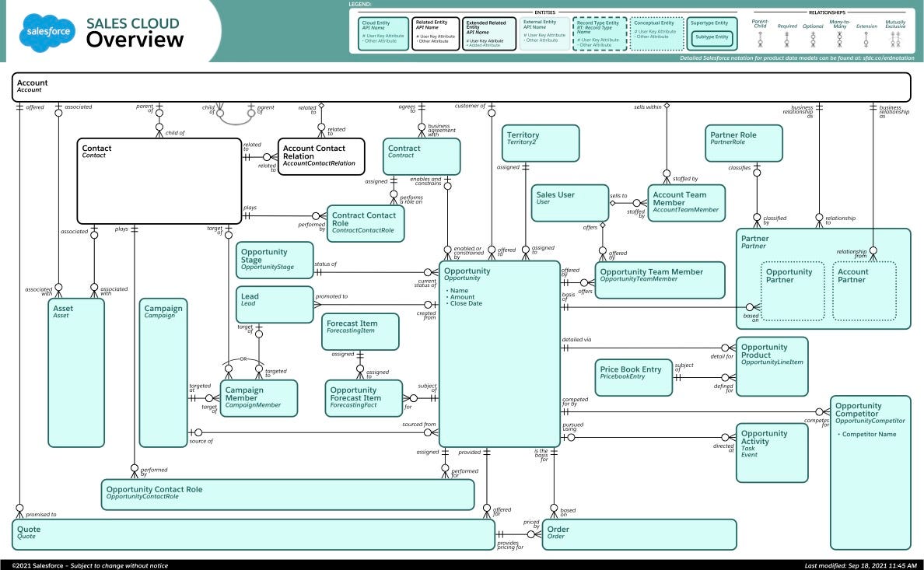This screenshot has height=570, width=924.
Task: Click the 'provides pricing for' relationship label
Action: (510, 545)
